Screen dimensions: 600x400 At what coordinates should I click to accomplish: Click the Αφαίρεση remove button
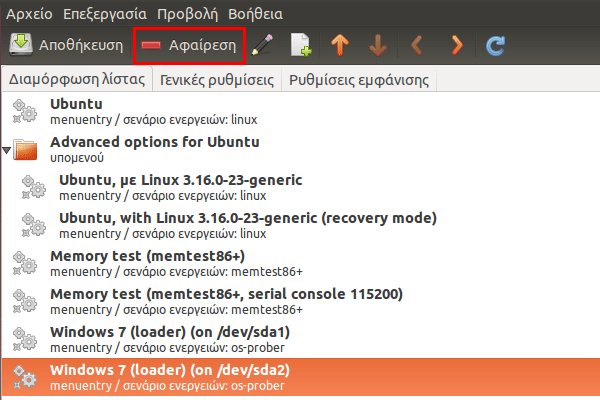pos(189,46)
